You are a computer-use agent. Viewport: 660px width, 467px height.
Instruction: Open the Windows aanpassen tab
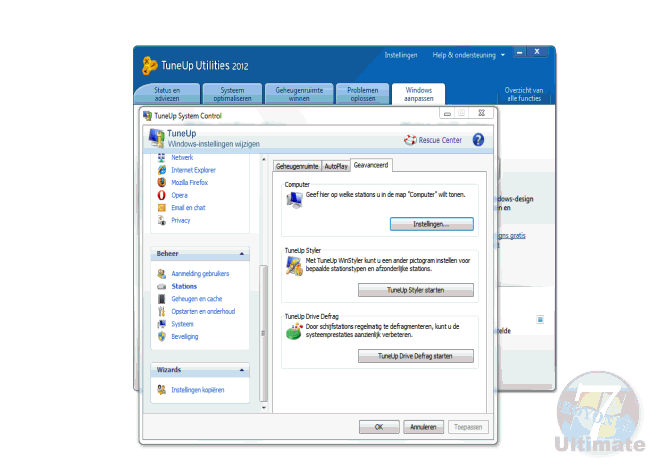tap(418, 94)
